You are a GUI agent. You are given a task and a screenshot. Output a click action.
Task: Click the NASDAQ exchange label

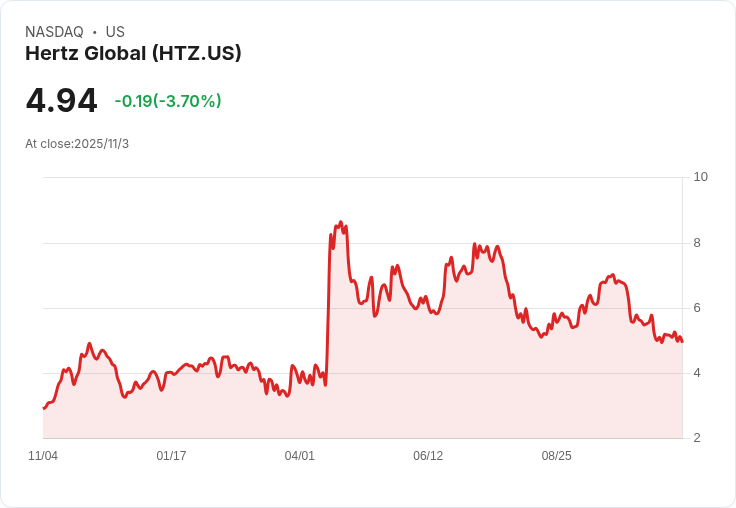coord(54,32)
